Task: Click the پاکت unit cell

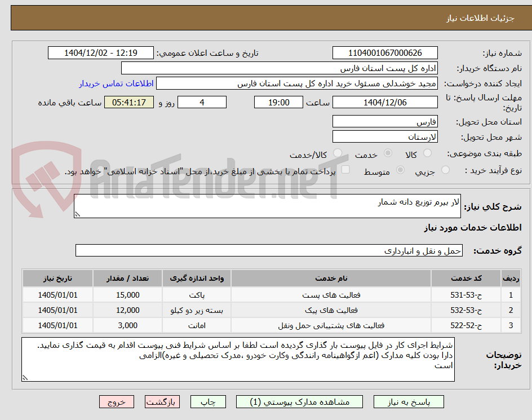Action: (197, 295)
